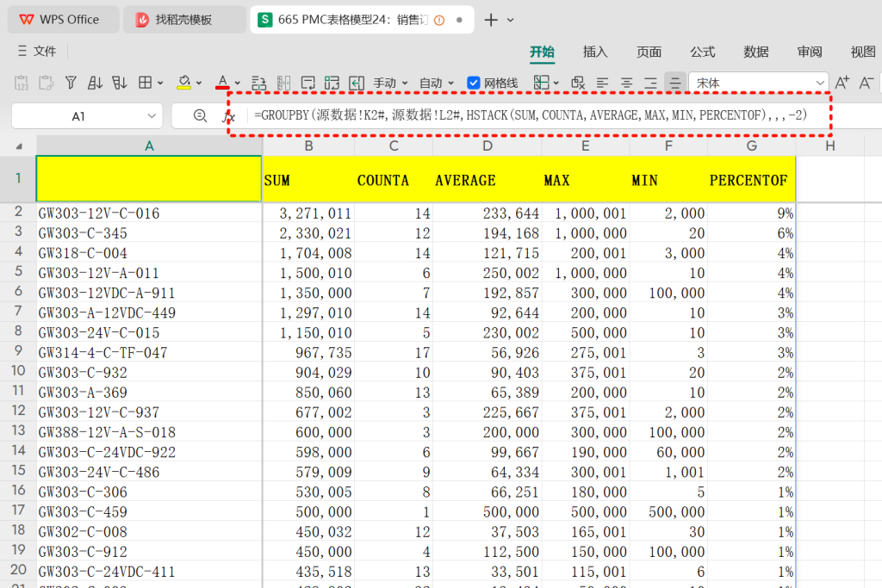Screen dimensions: 882x588
Task: Select the yellow cell A1
Action: [149, 179]
